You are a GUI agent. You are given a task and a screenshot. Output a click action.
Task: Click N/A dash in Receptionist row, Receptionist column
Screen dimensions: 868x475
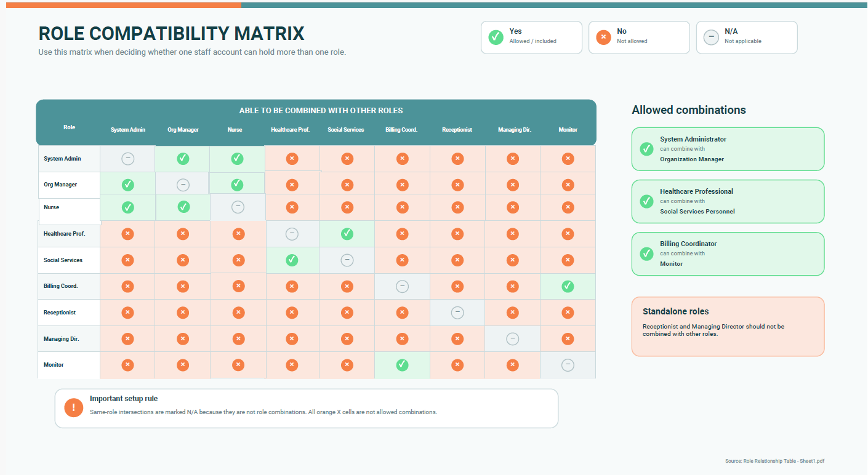[x=457, y=313]
